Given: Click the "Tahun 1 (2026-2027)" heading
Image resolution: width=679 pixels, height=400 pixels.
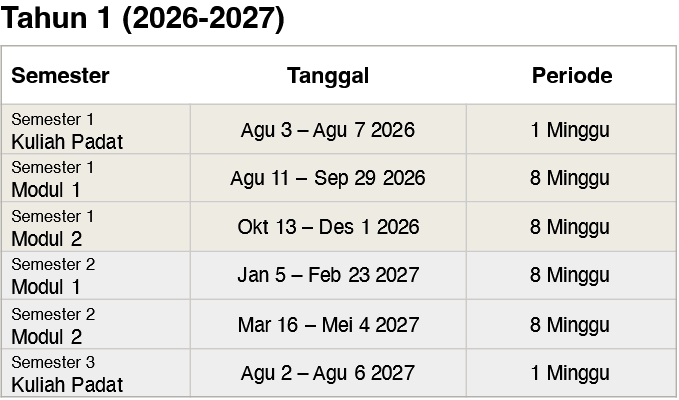Looking at the screenshot, I should [145, 20].
